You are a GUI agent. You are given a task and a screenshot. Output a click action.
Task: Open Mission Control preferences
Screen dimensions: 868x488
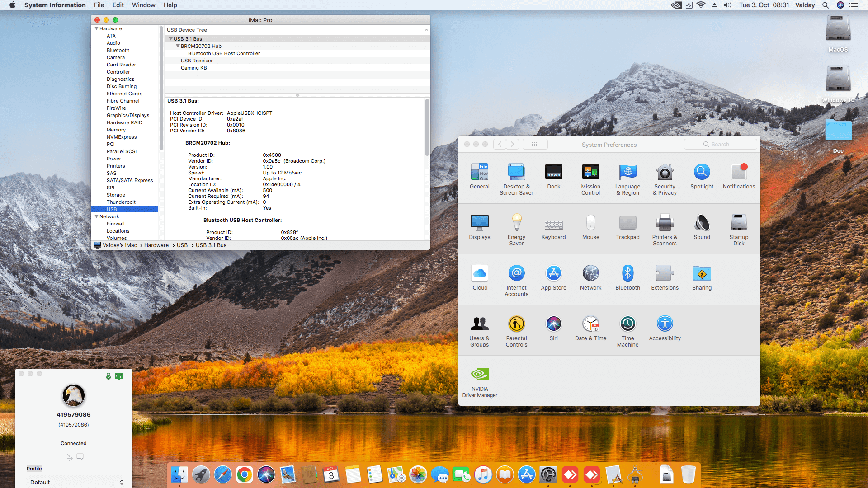pyautogui.click(x=590, y=179)
